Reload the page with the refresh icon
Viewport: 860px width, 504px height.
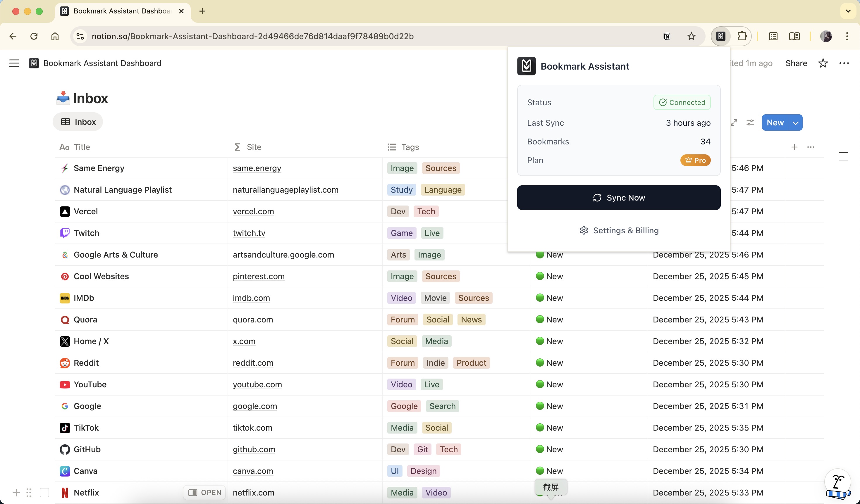click(x=34, y=36)
